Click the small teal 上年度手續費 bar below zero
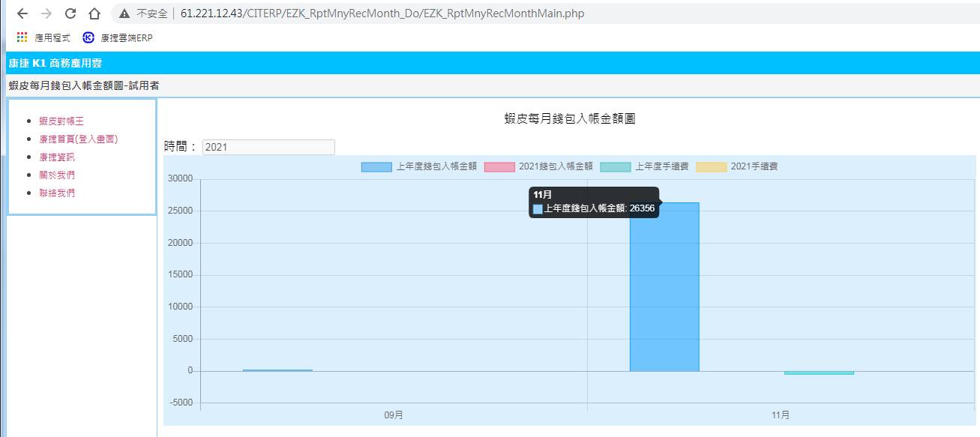 pyautogui.click(x=819, y=373)
